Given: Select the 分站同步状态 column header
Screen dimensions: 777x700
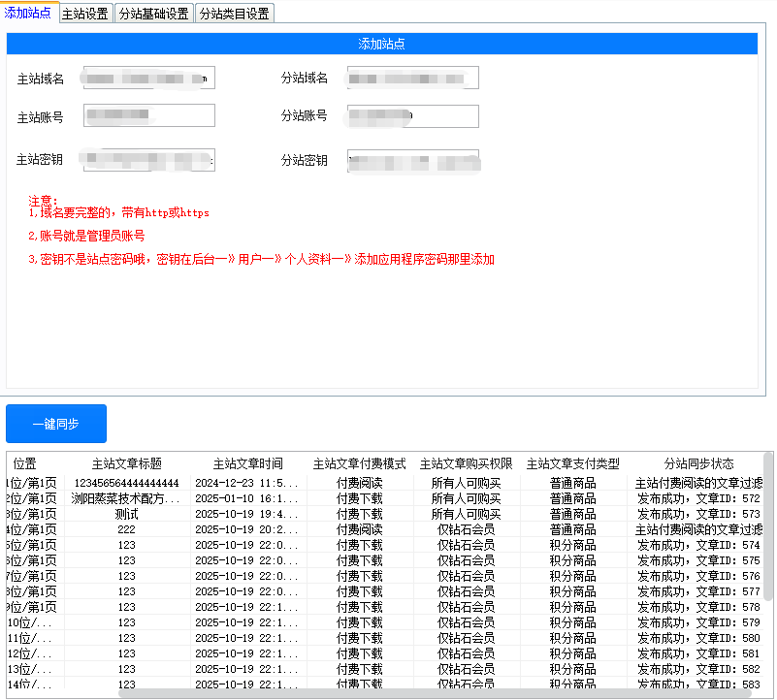Looking at the screenshot, I should 698,464.
